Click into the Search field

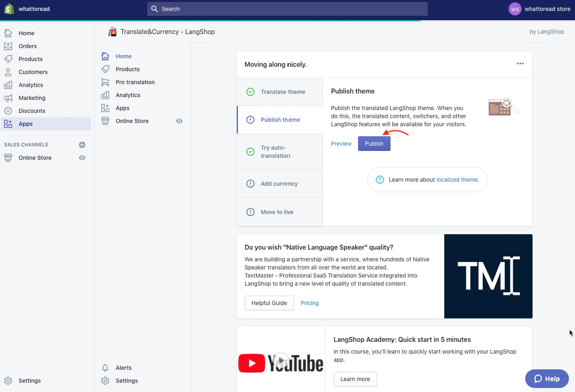pyautogui.click(x=287, y=9)
